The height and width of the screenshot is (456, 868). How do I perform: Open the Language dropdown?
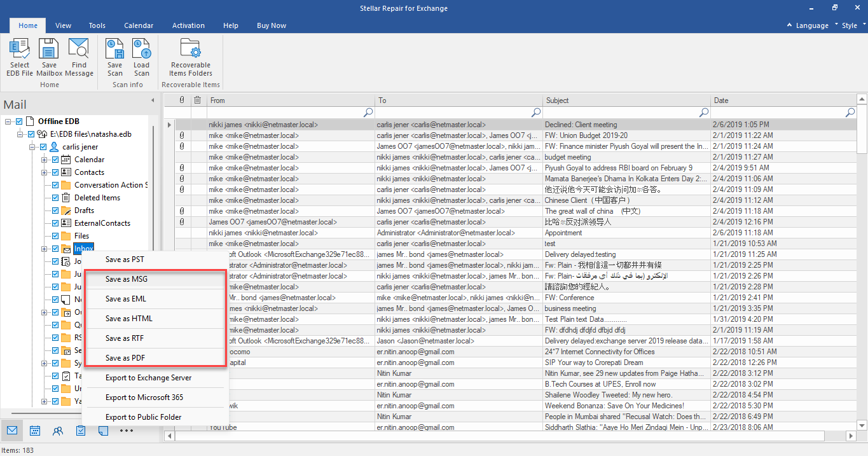click(811, 25)
